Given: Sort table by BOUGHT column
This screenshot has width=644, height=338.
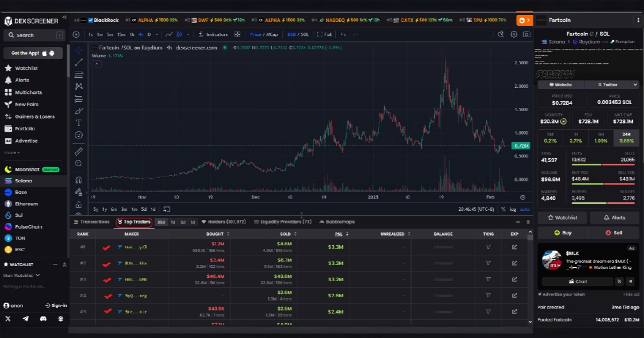Looking at the screenshot, I should pos(218,234).
